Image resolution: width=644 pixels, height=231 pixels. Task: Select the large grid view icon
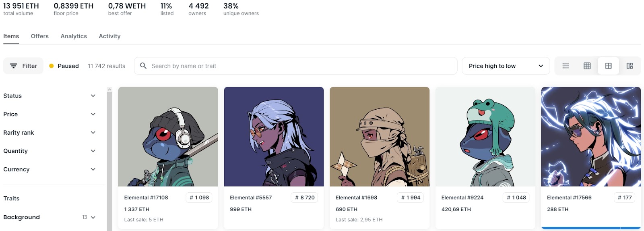(x=608, y=66)
